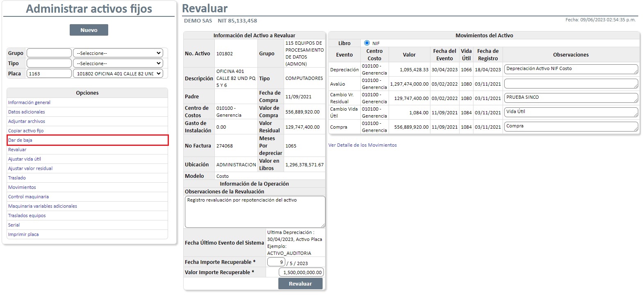Focus the Tipo code input field
Image resolution: width=644 pixels, height=295 pixels.
[x=49, y=64]
